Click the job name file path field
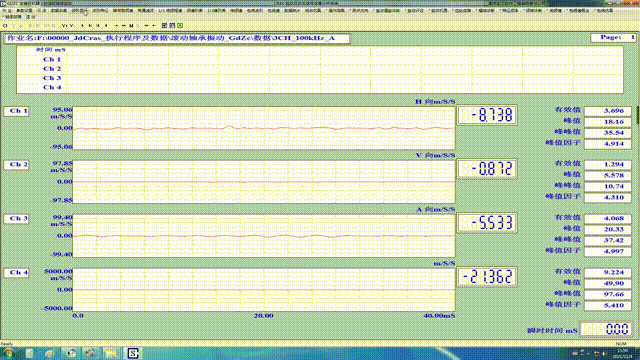 (x=177, y=38)
